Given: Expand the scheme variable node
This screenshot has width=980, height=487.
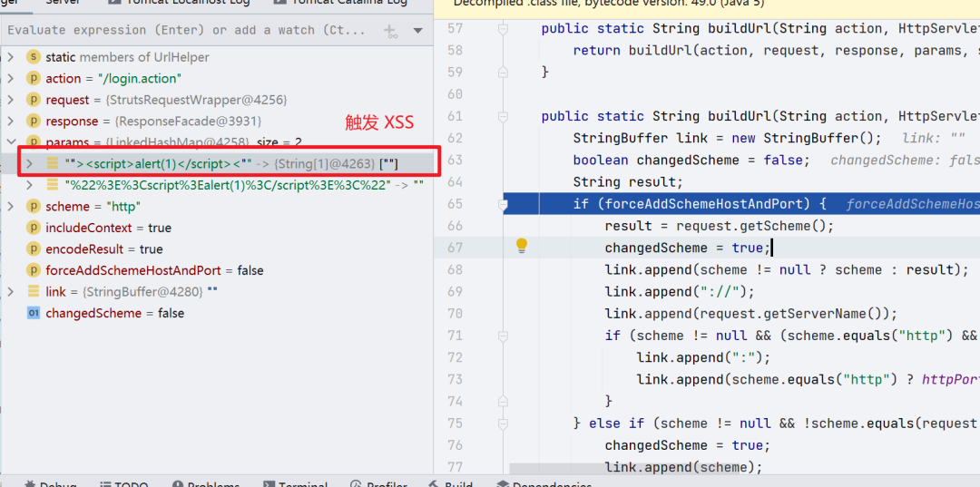Looking at the screenshot, I should [11, 207].
